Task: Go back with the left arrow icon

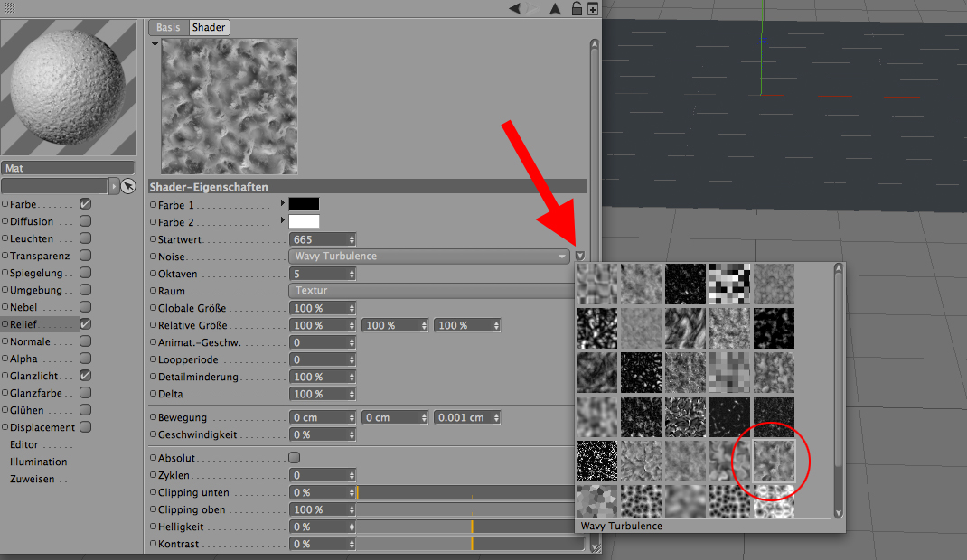Action: click(514, 9)
